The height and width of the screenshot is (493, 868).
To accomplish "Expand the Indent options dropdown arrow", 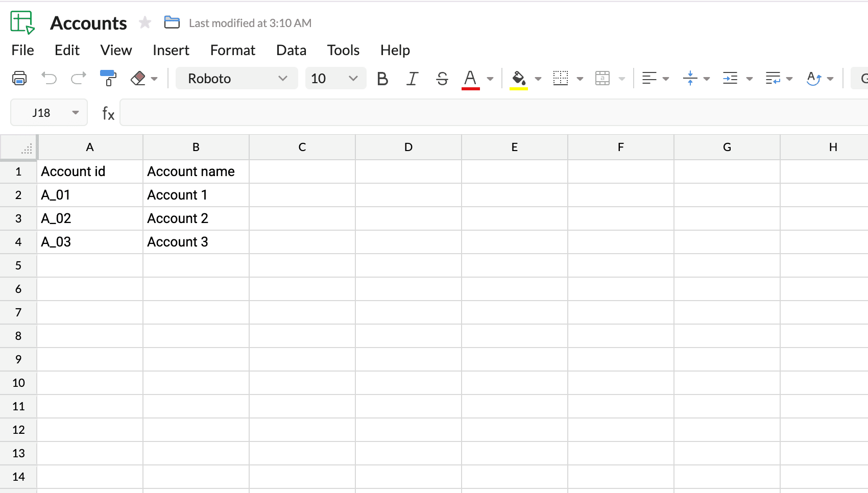I will (x=750, y=79).
